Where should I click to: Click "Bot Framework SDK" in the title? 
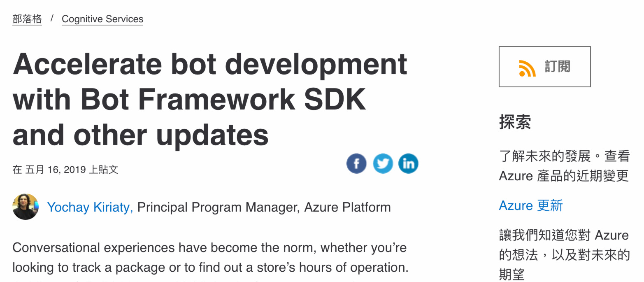[x=223, y=99]
